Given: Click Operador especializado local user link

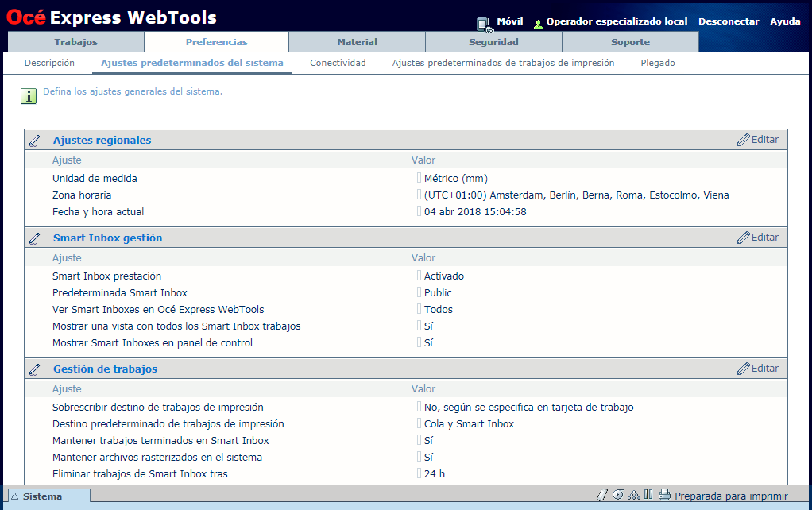Looking at the screenshot, I should (x=617, y=21).
